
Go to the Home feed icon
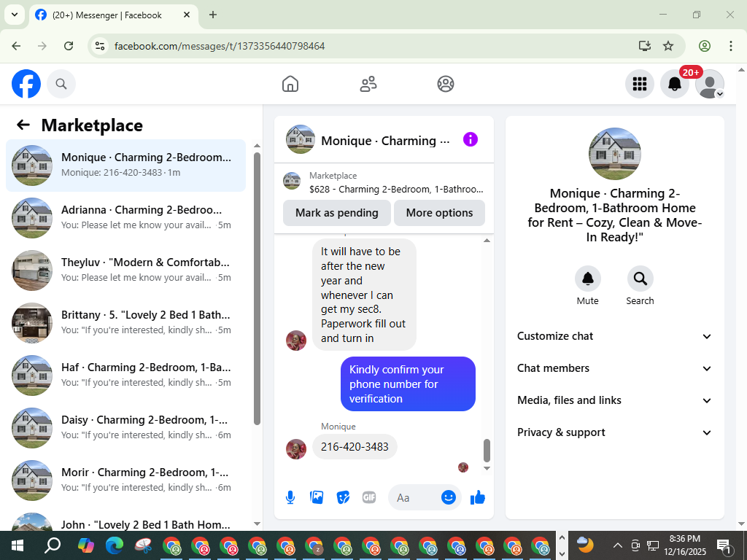click(290, 84)
